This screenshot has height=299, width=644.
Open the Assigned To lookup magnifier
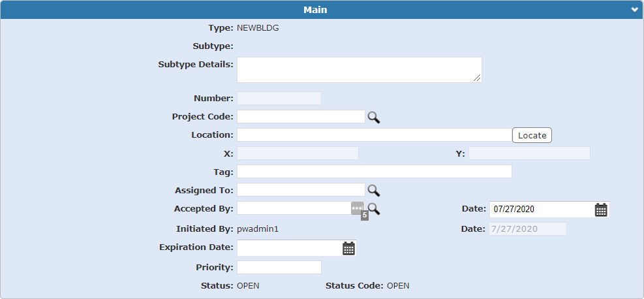click(x=373, y=190)
